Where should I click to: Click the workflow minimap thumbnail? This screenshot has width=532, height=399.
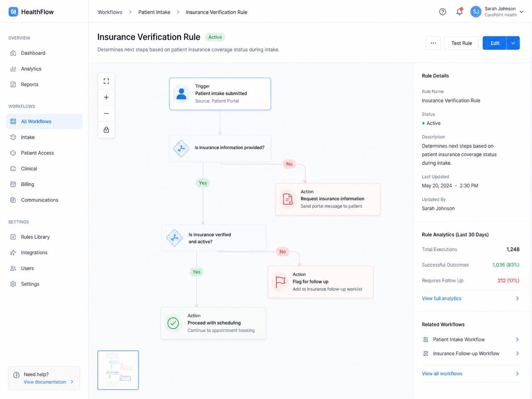tap(118, 370)
